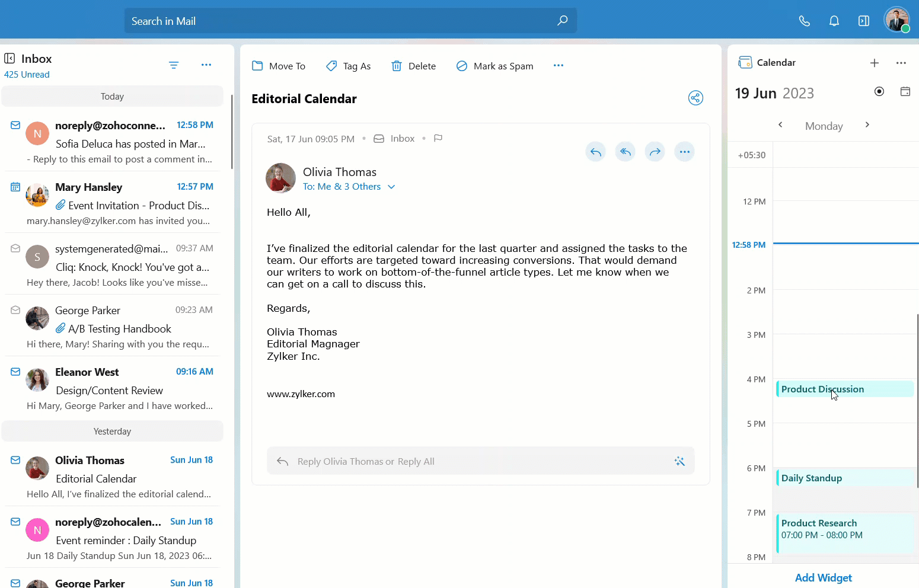Toggle the side panel icon in header
This screenshot has height=588, width=919.
click(864, 21)
